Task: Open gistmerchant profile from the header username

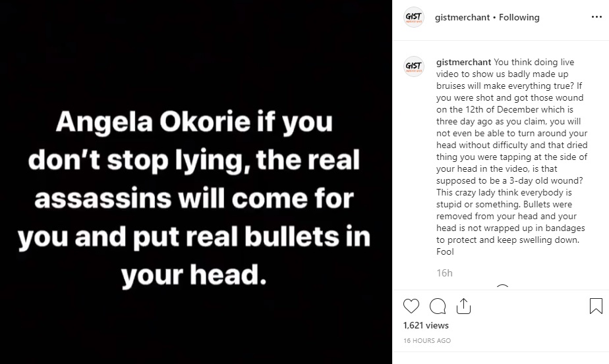Action: 463,18
